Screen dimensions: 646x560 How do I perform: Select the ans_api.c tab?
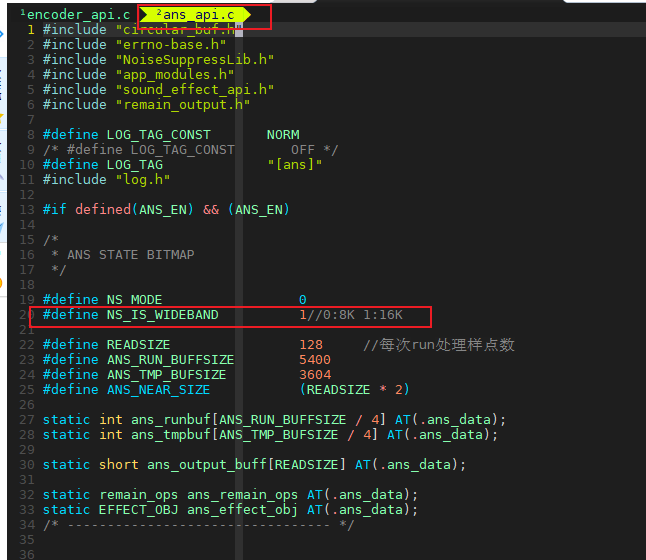click(x=201, y=14)
